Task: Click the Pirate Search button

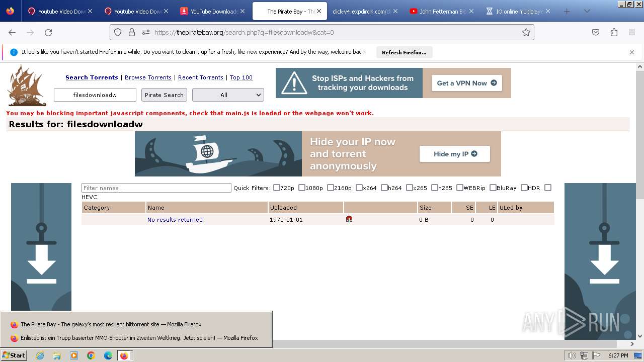Action: (164, 95)
